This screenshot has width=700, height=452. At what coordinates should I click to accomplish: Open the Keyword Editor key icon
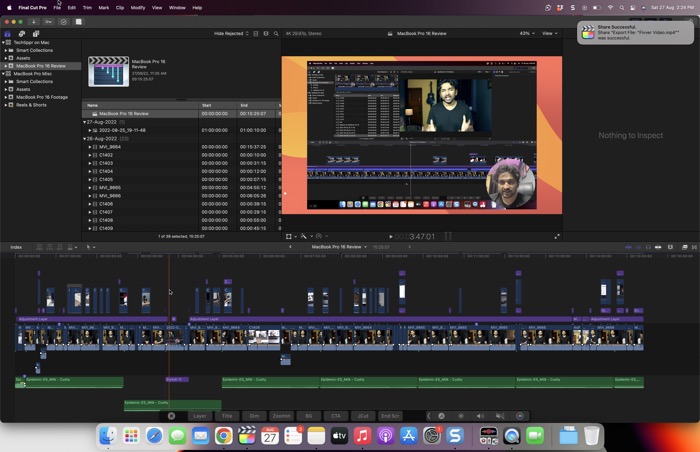48,21
